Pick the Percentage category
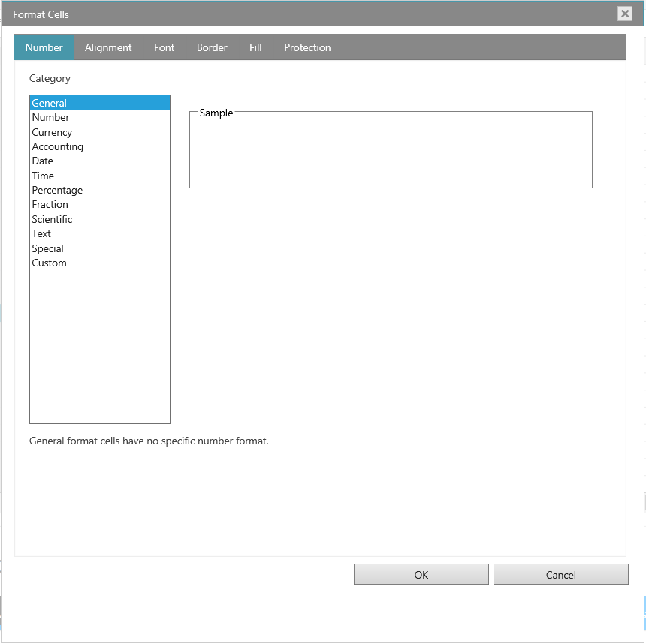This screenshot has height=644, width=646. [x=57, y=190]
